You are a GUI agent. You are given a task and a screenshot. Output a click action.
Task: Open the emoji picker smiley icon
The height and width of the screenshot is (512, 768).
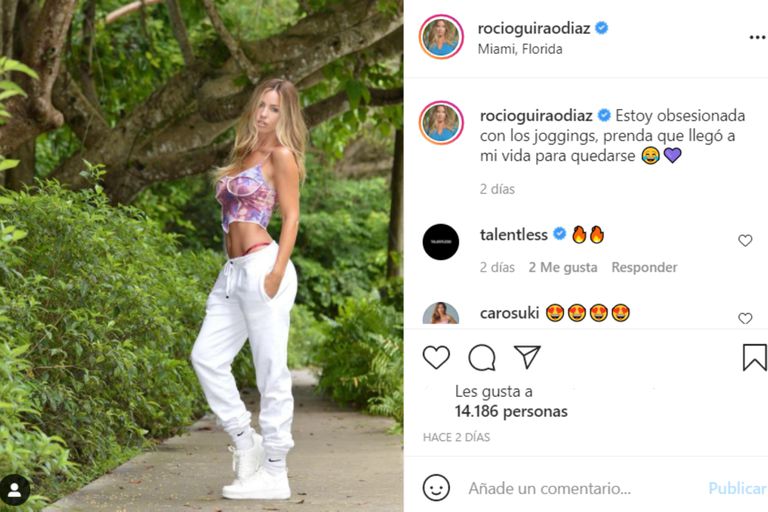436,488
